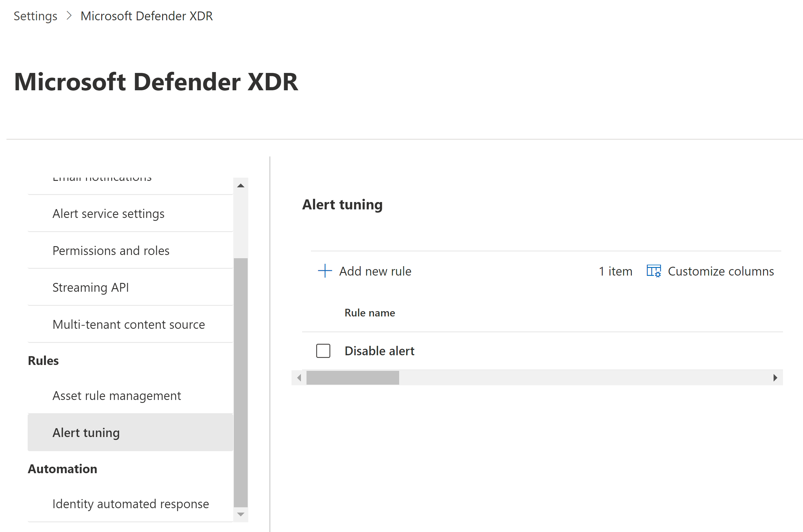Select Streaming API in sidebar

point(130,287)
